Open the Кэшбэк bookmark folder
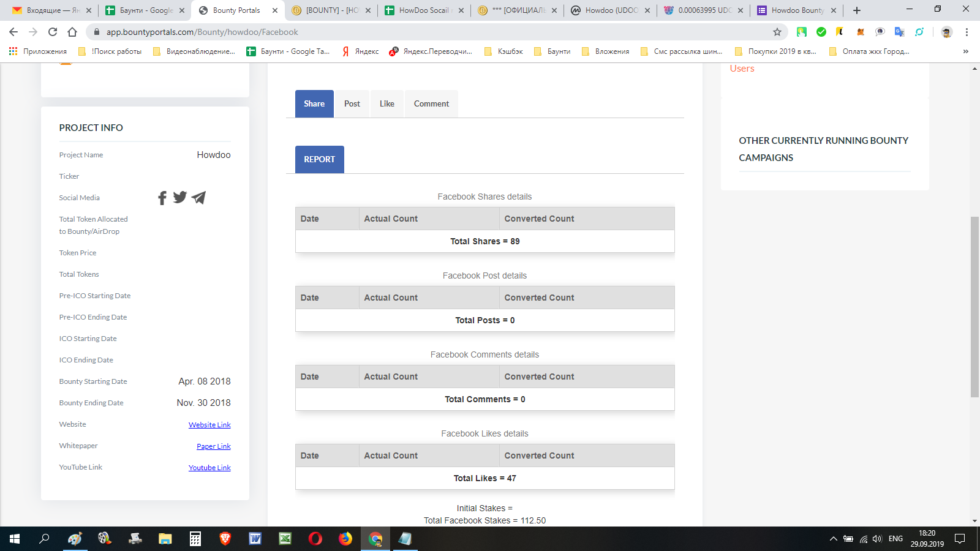The width and height of the screenshot is (980, 551). [503, 51]
